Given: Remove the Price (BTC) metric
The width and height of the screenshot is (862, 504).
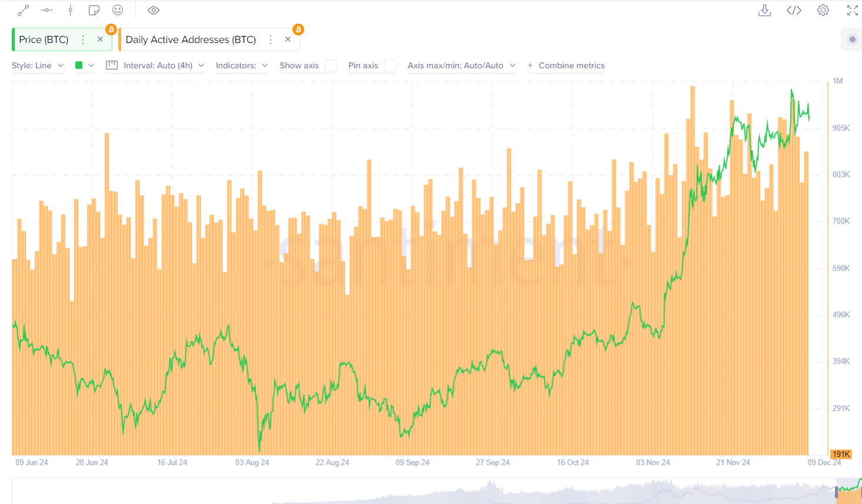Looking at the screenshot, I should tap(100, 39).
